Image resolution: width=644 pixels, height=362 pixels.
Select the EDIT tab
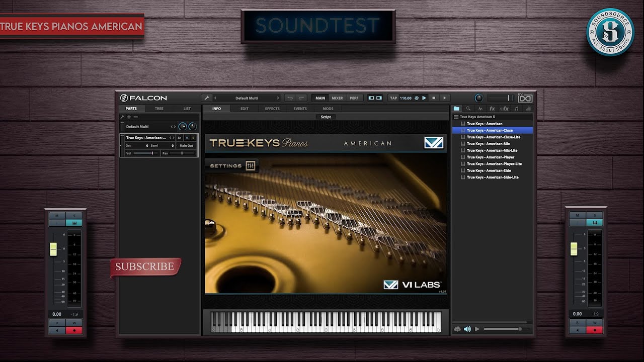coord(245,109)
